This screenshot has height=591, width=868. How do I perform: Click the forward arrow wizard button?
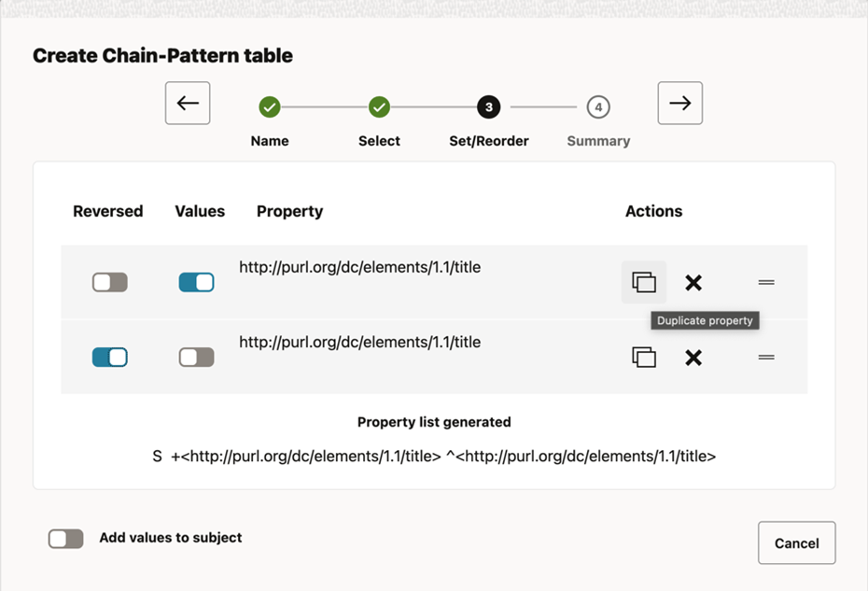[x=679, y=104]
